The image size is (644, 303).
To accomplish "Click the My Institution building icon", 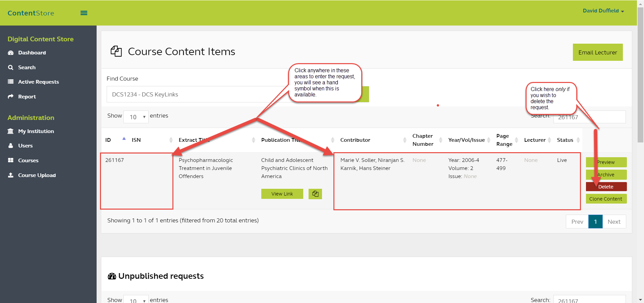I will click(x=11, y=131).
